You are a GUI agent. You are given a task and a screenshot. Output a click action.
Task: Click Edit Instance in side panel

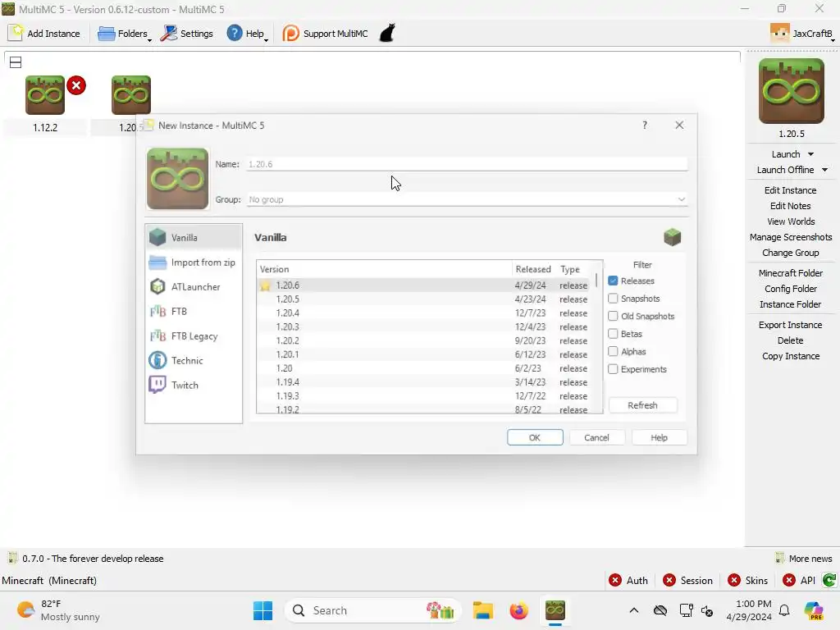coord(790,190)
